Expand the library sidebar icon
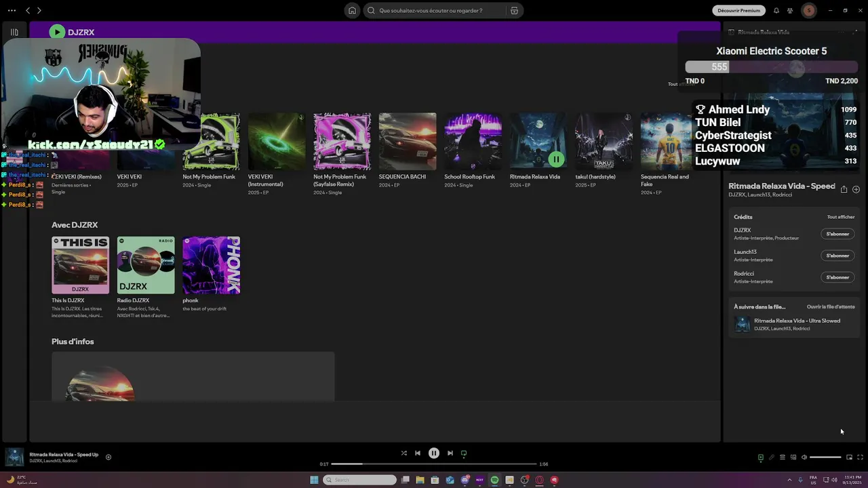 click(14, 32)
